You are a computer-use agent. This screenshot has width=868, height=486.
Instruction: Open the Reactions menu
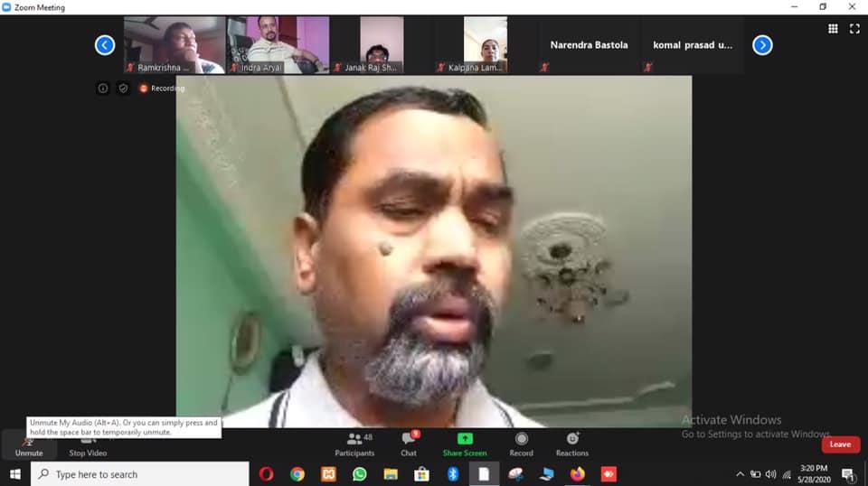(571, 443)
